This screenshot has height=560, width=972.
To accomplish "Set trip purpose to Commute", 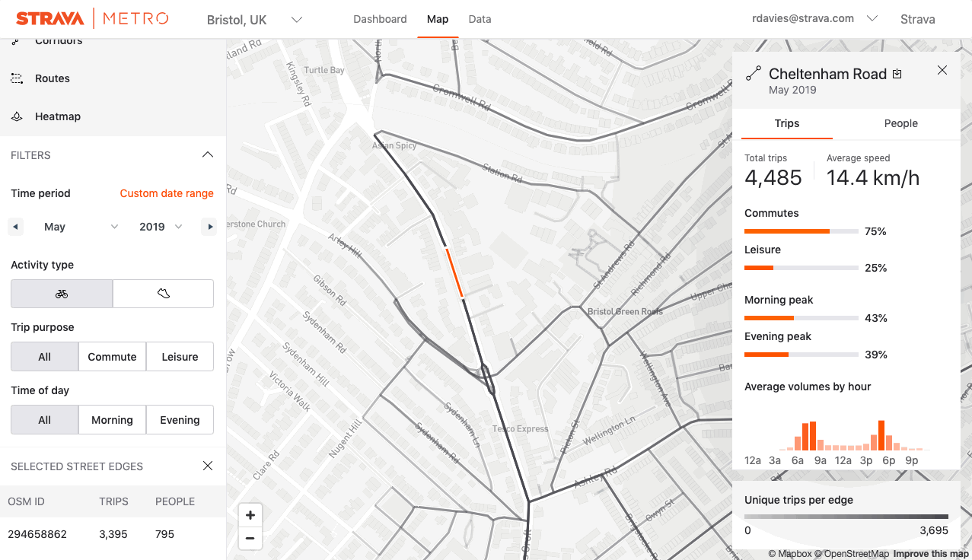I will tap(112, 357).
